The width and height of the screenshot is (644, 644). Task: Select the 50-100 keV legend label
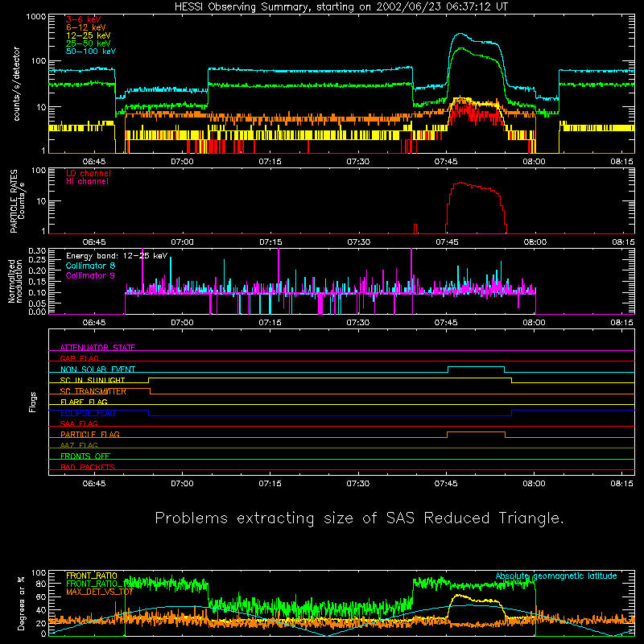point(91,52)
